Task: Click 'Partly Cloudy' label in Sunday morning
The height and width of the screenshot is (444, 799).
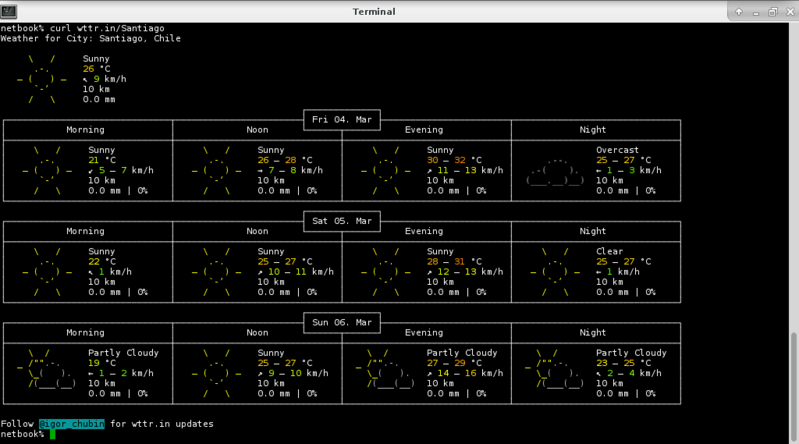Action: point(123,353)
